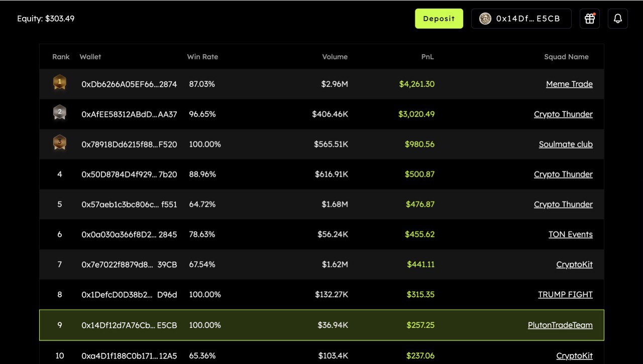Open Crypto Thunder link in rank 2 row
Image resolution: width=643 pixels, height=364 pixels.
click(563, 114)
